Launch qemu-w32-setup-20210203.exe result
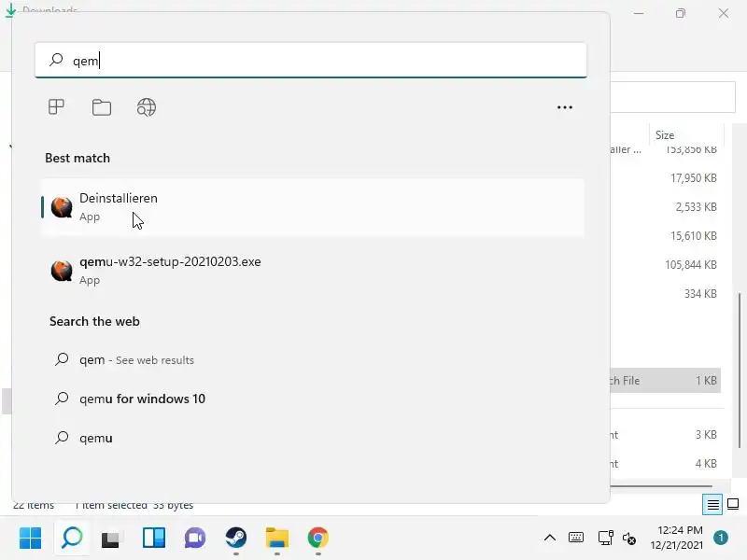Screen dimensions: 747x560 pos(313,271)
